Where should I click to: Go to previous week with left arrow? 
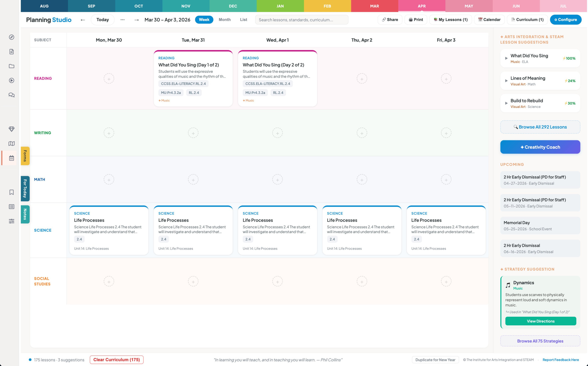pos(83,20)
